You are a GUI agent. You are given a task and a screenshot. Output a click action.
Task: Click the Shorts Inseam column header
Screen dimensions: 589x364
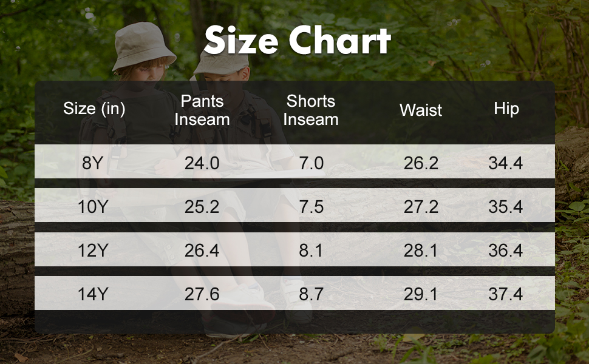[x=311, y=110]
